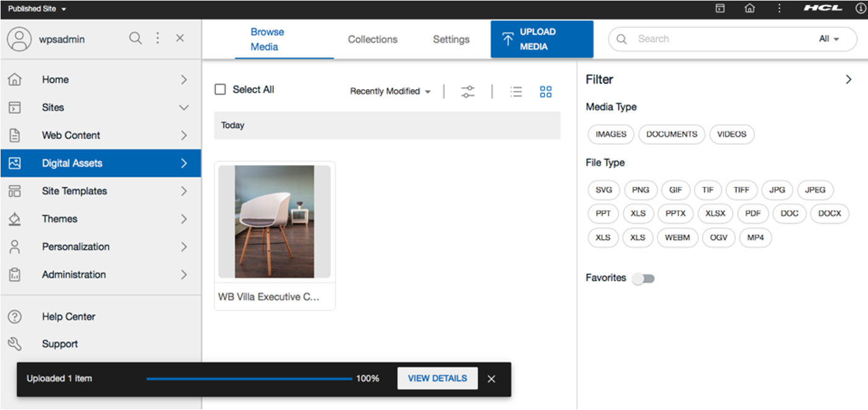The height and width of the screenshot is (410, 868).
Task: Toggle the Favorites switch
Action: click(x=644, y=278)
